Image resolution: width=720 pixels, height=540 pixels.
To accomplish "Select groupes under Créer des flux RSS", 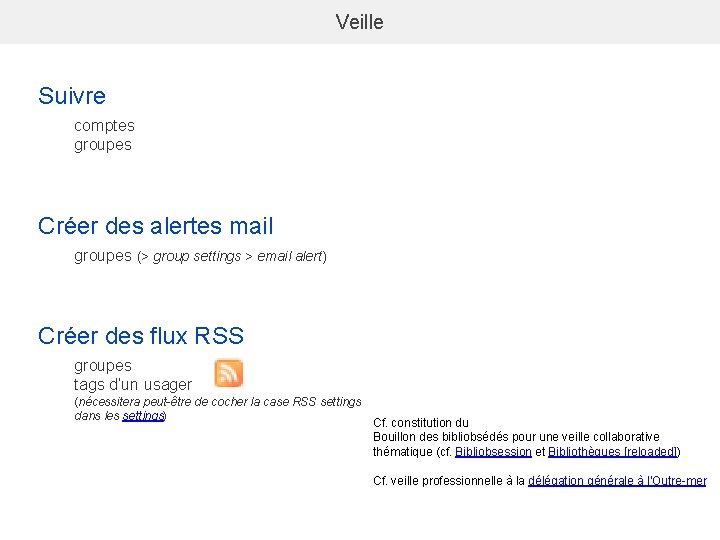I will pos(103,366).
